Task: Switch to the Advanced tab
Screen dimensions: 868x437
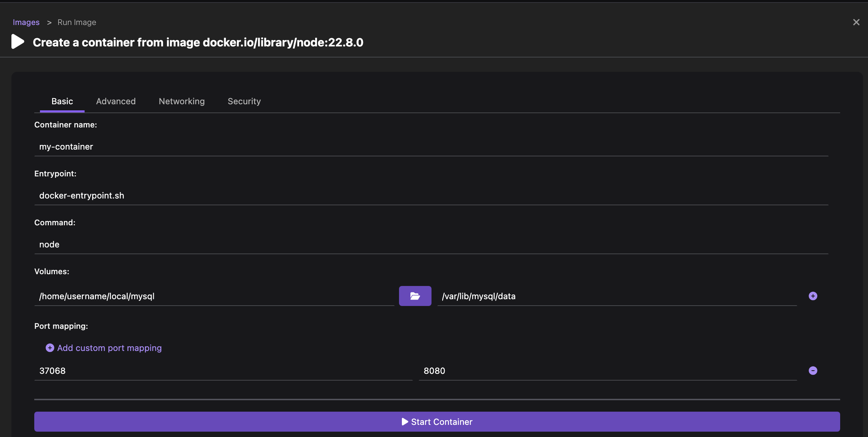Action: click(x=116, y=101)
